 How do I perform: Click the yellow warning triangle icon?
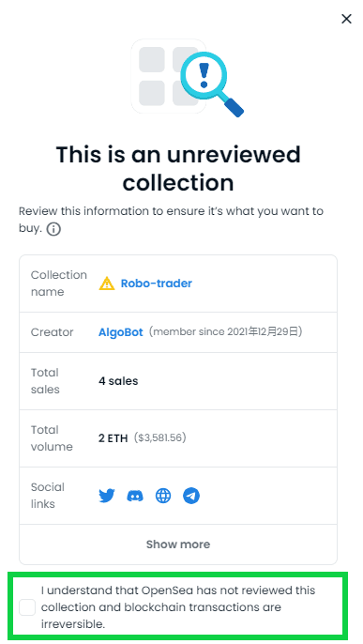(x=107, y=284)
